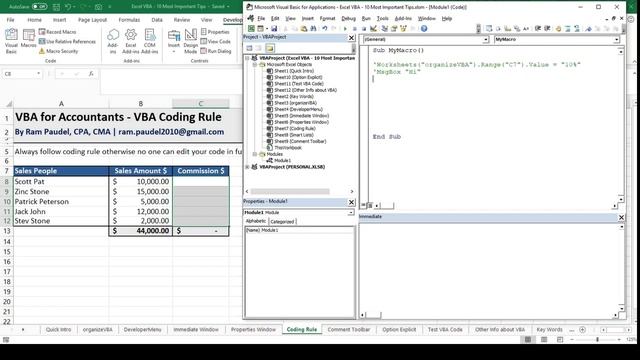640x360 pixels.
Task: Click the Save icon in VBA toolbar
Action: point(274,29)
